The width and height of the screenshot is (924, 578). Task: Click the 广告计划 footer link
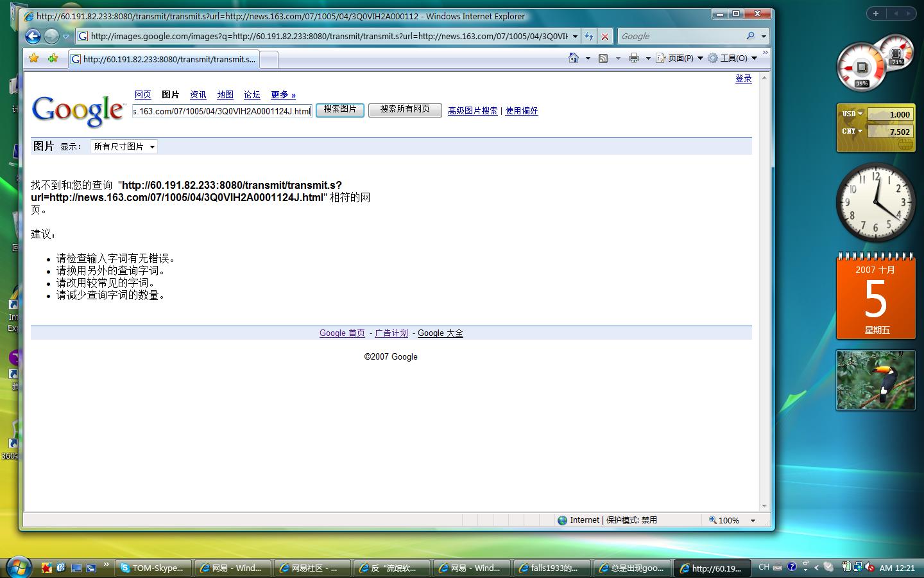tap(391, 333)
